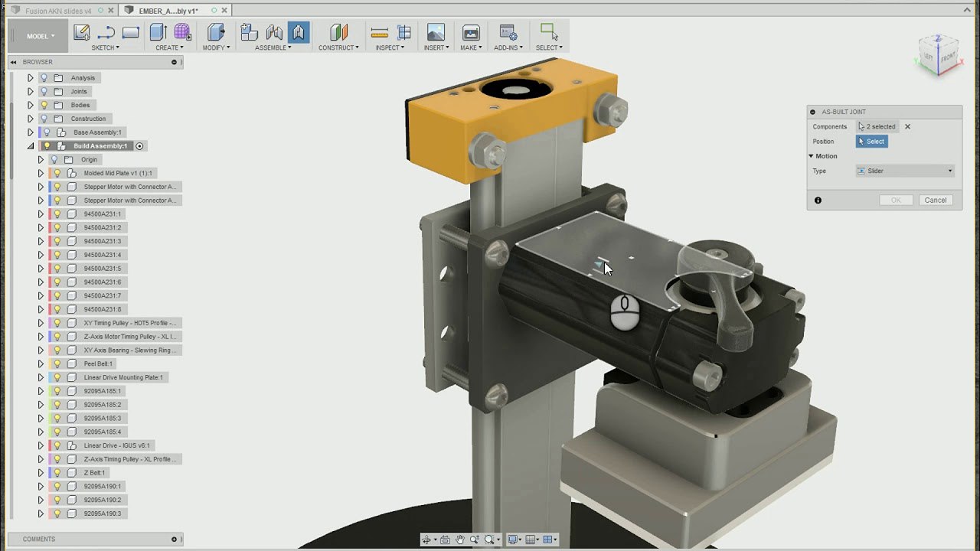Activate the Pan hand tool
The width and height of the screenshot is (980, 551).
[x=460, y=540]
